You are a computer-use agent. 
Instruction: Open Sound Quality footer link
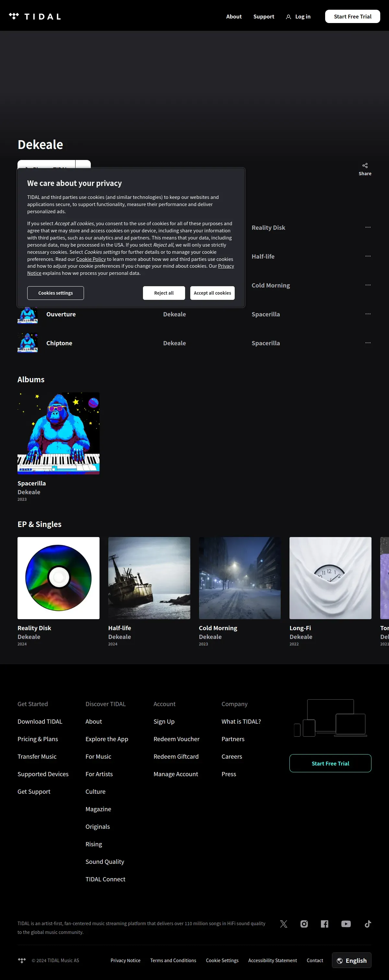tap(105, 861)
